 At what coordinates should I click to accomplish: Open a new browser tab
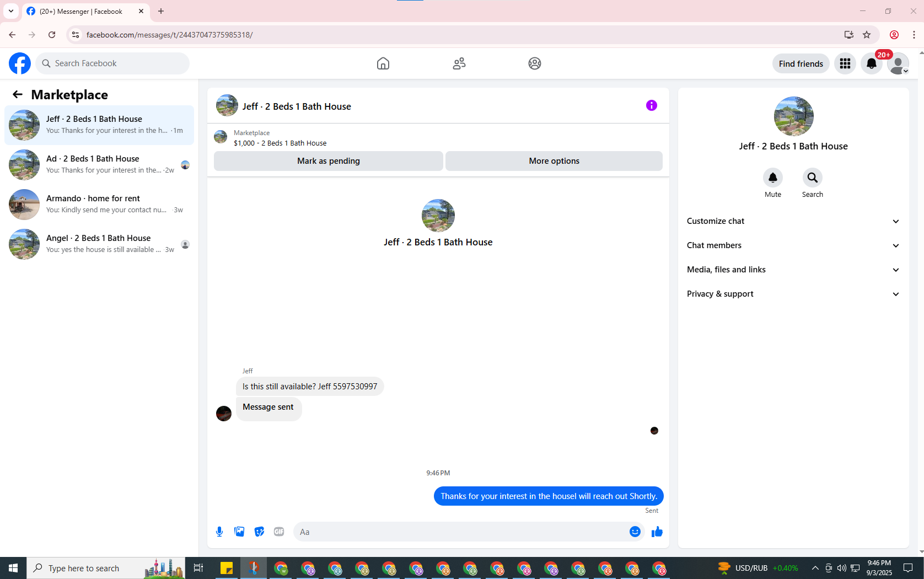pyautogui.click(x=161, y=11)
